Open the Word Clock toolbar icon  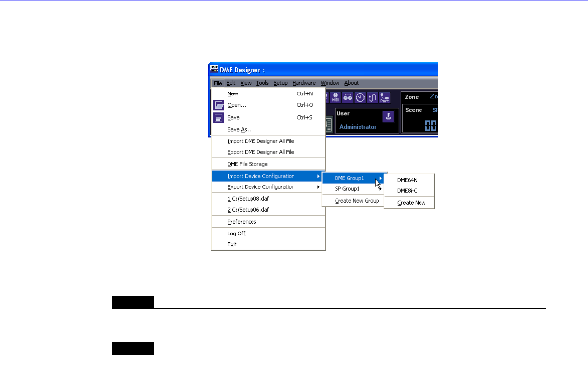coord(360,97)
